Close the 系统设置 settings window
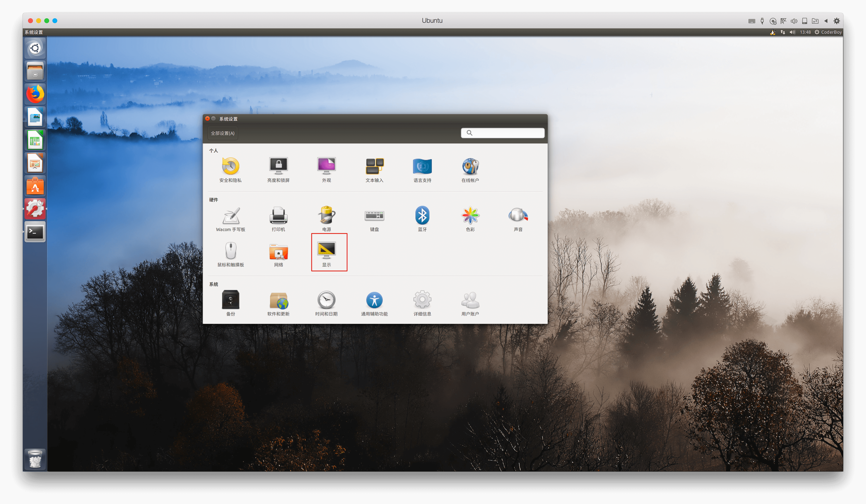 pos(207,119)
